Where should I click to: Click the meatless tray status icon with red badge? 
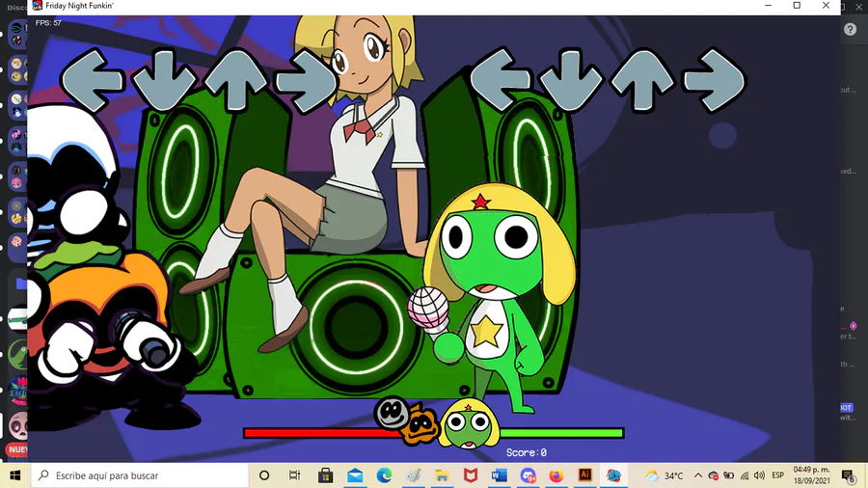(714, 475)
